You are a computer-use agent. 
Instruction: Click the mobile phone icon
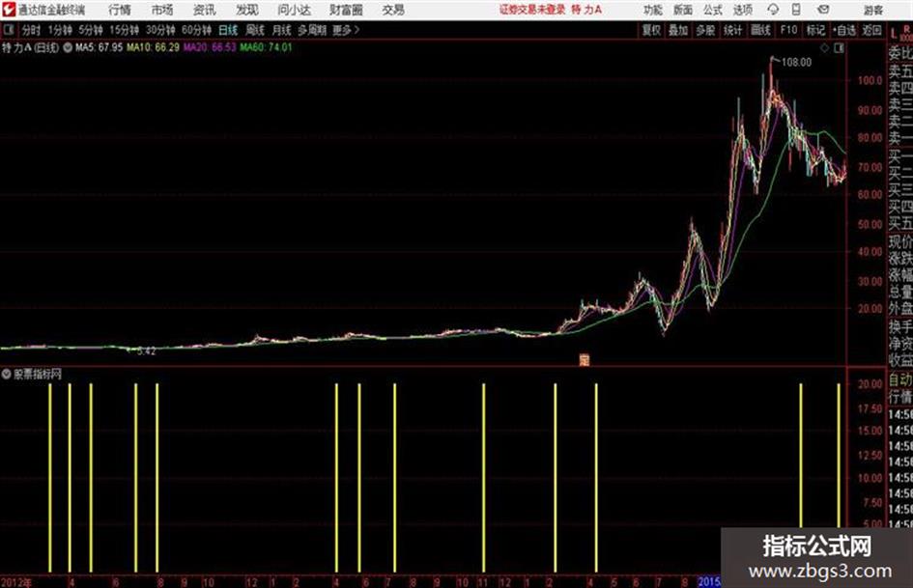pos(796,10)
